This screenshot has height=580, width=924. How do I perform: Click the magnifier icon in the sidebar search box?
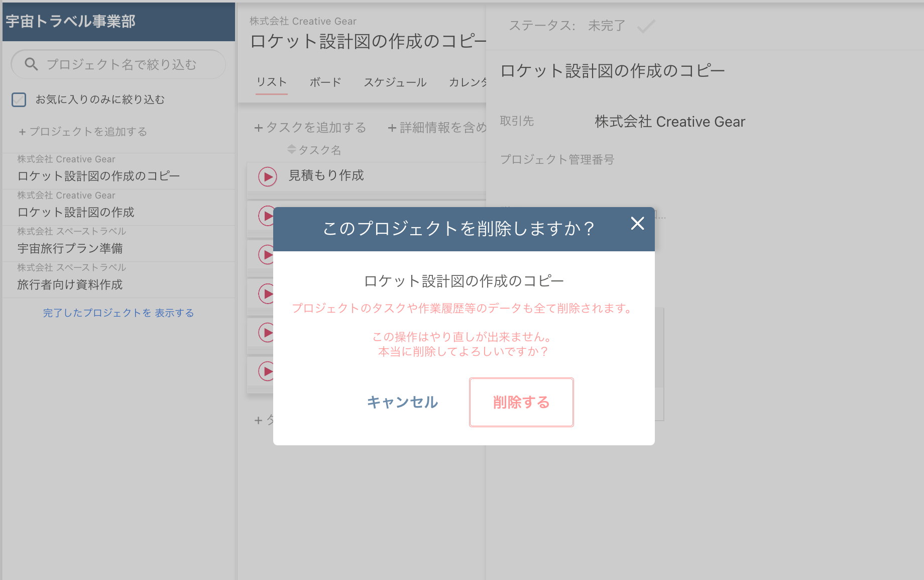pos(30,64)
